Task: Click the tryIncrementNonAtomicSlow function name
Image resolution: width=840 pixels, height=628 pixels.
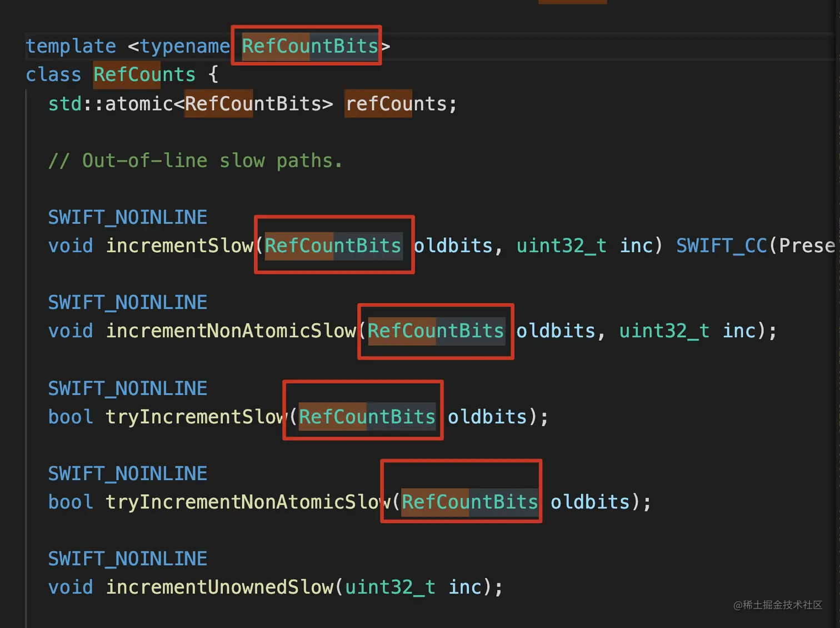Action: click(x=248, y=502)
